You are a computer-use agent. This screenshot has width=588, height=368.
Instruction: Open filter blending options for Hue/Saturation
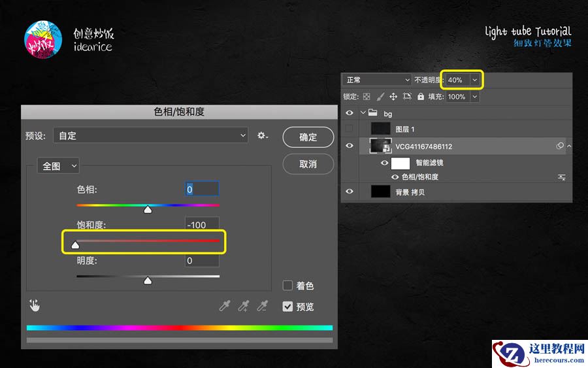click(561, 177)
